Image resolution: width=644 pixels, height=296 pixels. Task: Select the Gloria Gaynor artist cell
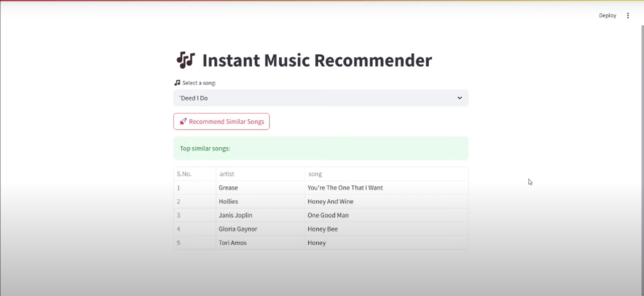260,229
